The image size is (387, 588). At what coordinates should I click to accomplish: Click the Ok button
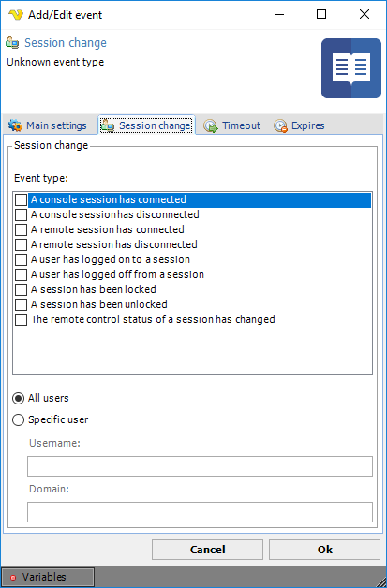pyautogui.click(x=325, y=550)
